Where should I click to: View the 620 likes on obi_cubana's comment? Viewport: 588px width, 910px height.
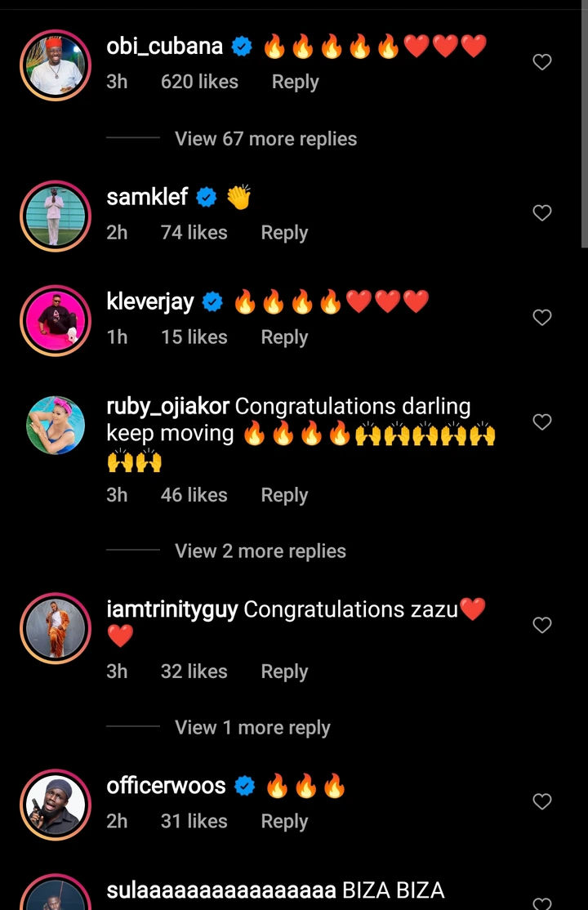(x=199, y=82)
